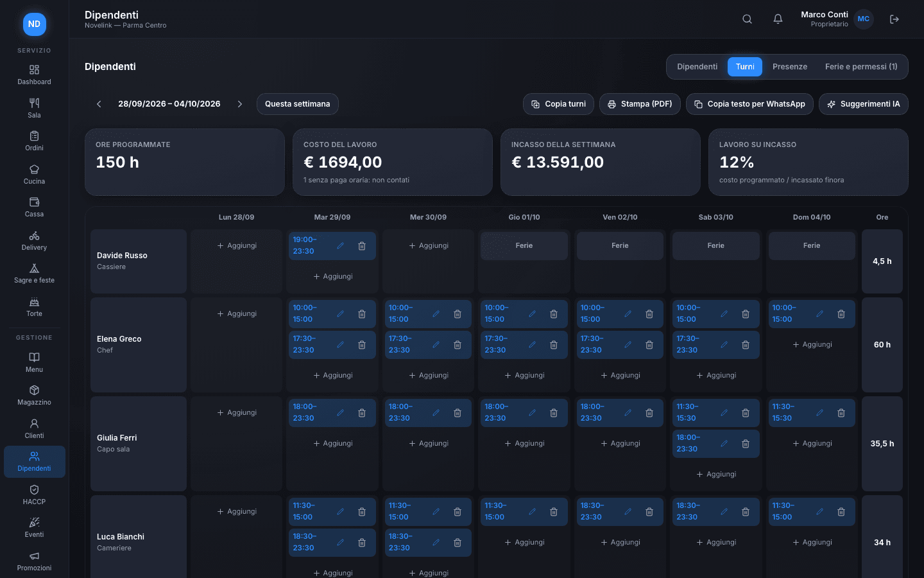Open Cassa in the sidebar

tap(35, 207)
